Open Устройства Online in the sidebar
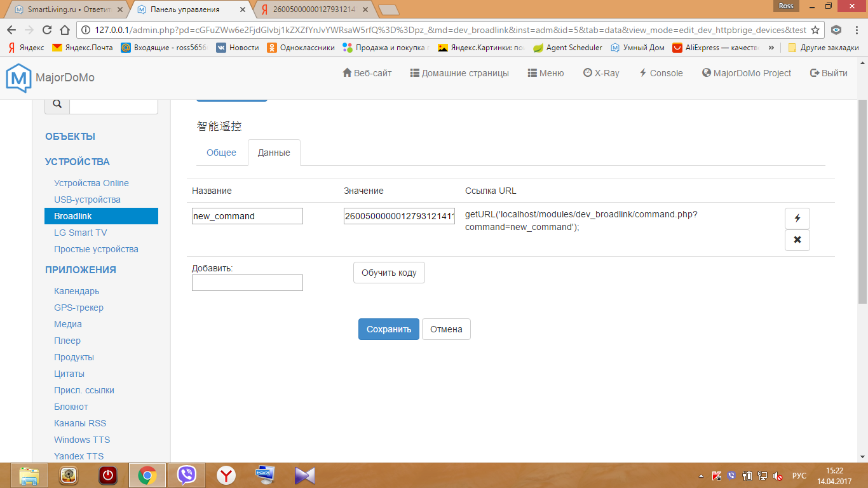 click(92, 183)
